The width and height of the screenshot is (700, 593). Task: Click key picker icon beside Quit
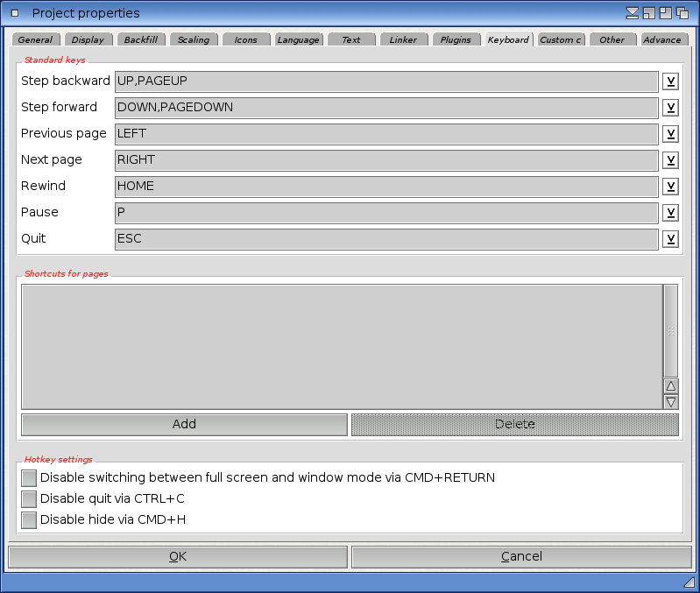pyautogui.click(x=670, y=239)
